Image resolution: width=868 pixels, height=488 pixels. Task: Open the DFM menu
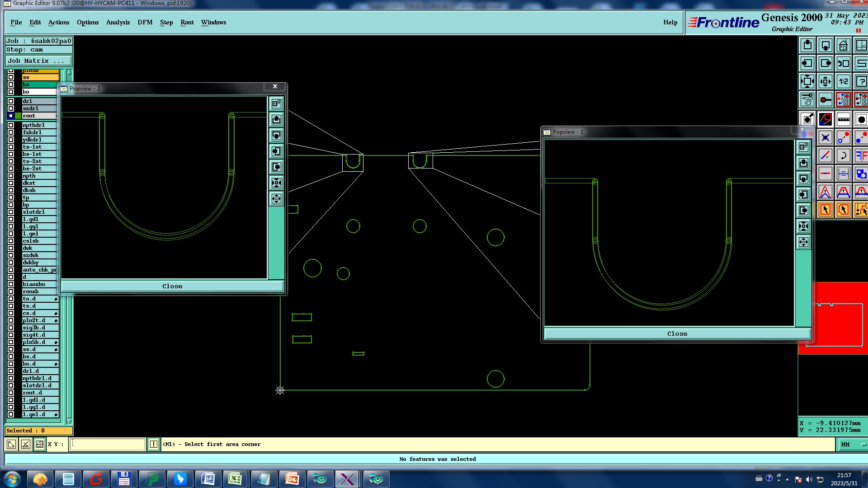click(145, 22)
